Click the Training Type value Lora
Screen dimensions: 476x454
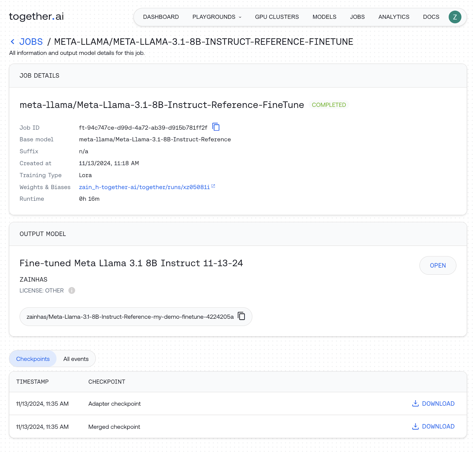(85, 175)
